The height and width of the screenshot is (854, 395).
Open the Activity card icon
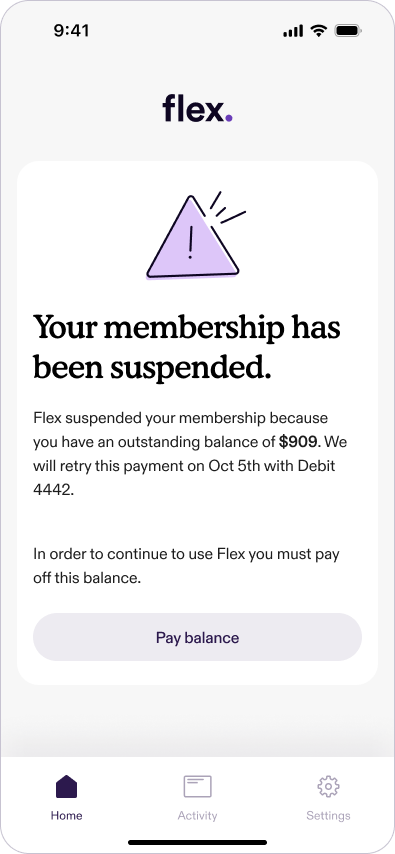[x=197, y=786]
